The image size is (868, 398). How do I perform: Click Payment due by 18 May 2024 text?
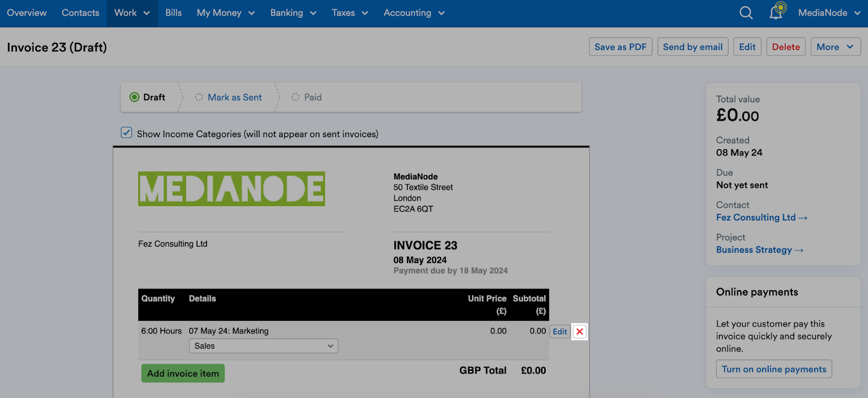tap(451, 271)
